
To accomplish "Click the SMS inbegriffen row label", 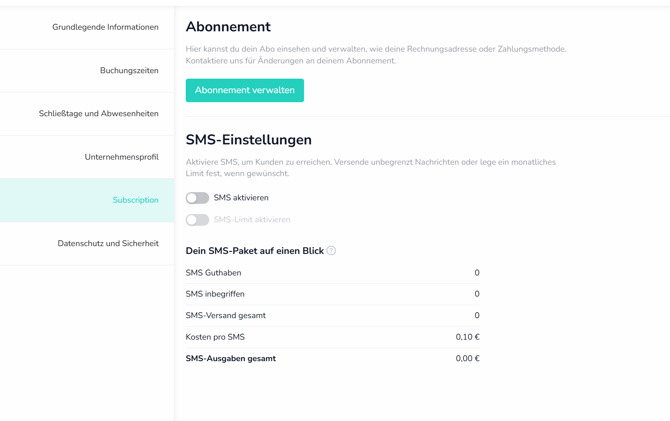I will click(x=215, y=294).
